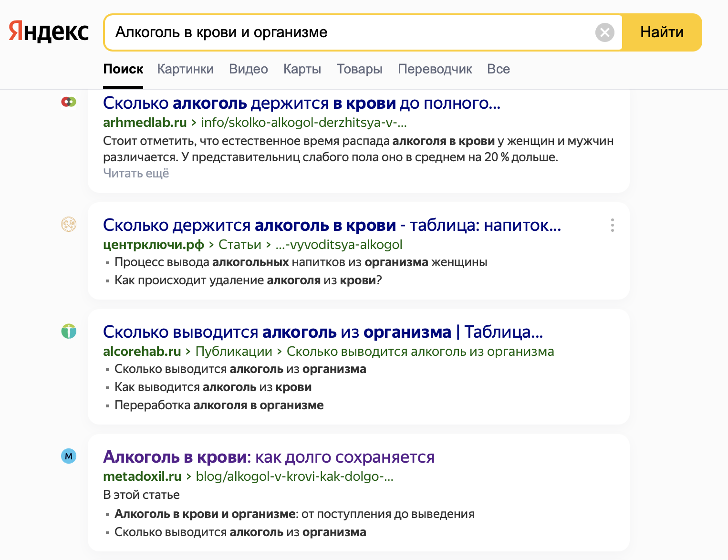Switch to the Картинки tab
The width and height of the screenshot is (728, 560).
pyautogui.click(x=186, y=69)
